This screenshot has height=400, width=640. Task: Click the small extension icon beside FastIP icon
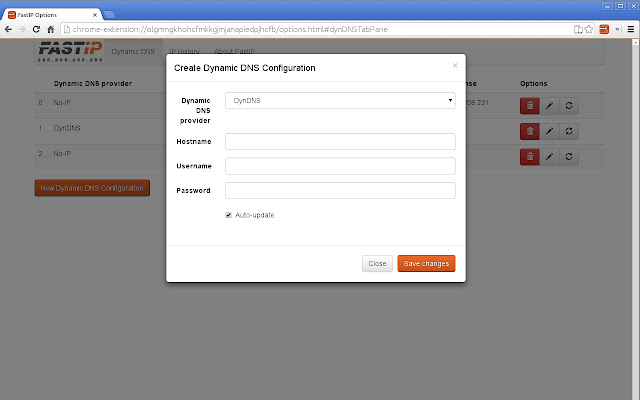click(x=617, y=29)
